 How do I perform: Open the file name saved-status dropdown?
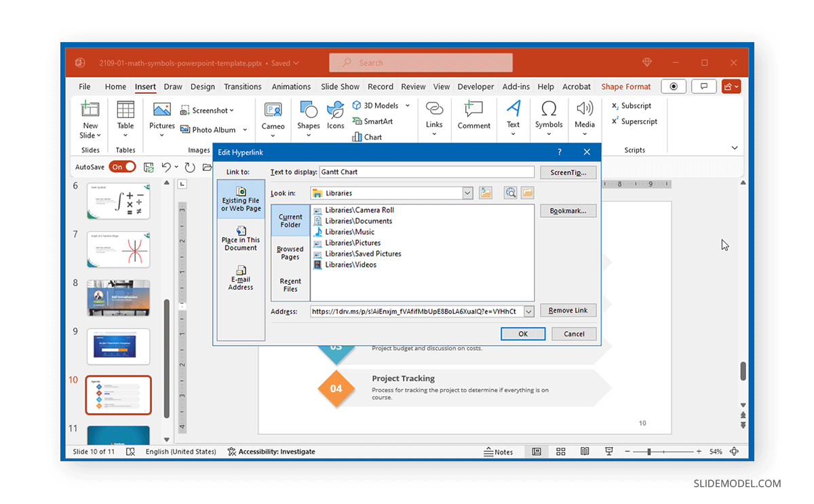pos(295,63)
